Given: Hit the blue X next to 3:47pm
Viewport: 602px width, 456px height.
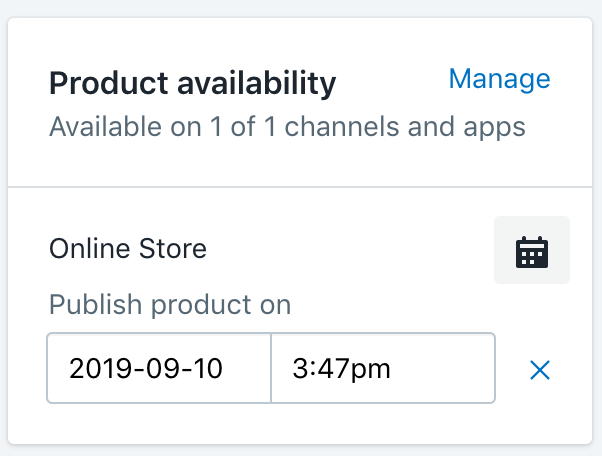Looking at the screenshot, I should click(539, 370).
